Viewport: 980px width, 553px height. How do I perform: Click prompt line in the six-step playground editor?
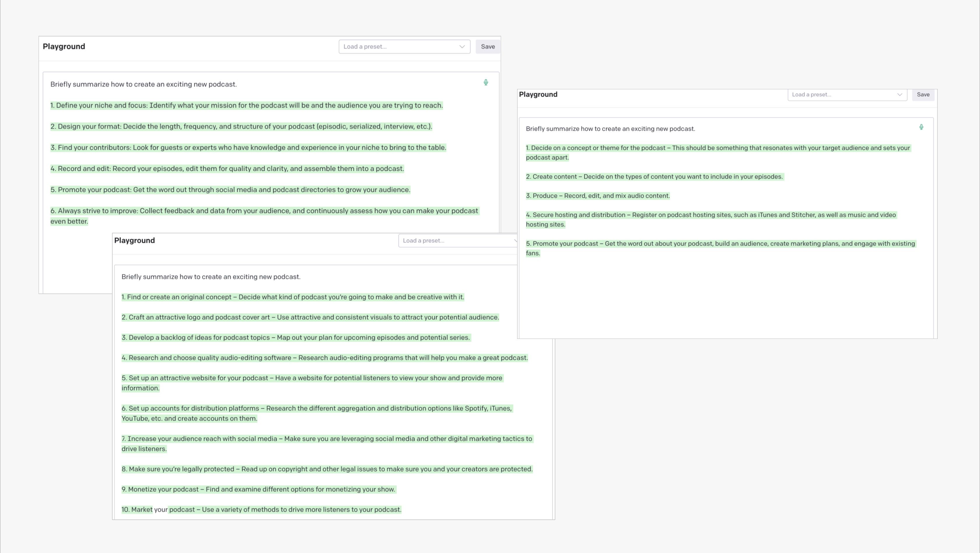click(x=143, y=84)
